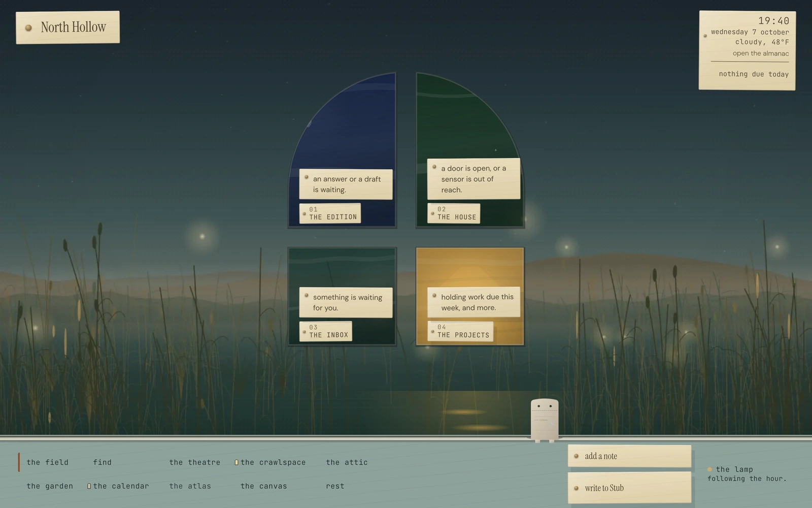Viewport: 812px width, 508px height.
Task: Read the 'a door is open' note
Action: 473,179
